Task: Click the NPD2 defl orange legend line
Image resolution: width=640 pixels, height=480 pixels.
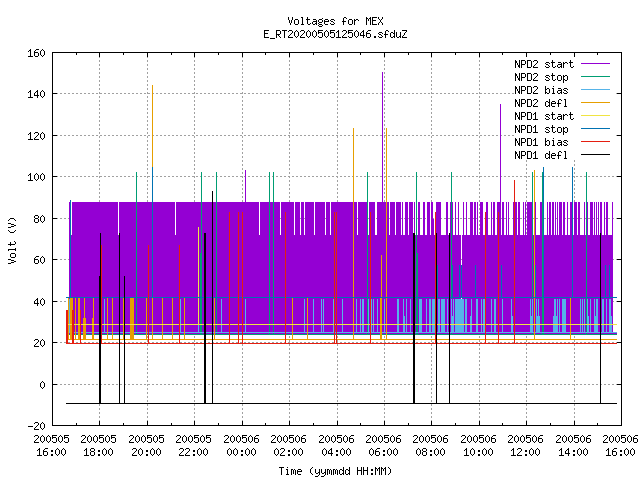Action: point(595,102)
